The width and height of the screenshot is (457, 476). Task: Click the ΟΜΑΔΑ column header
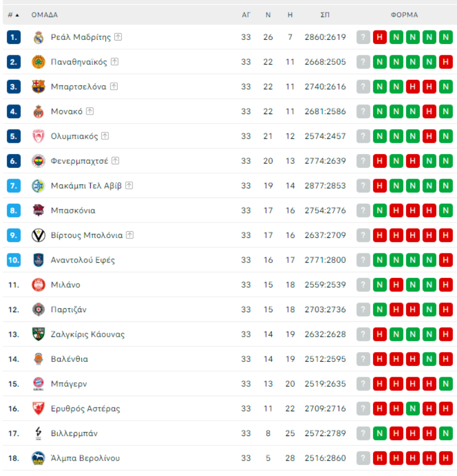[45, 15]
